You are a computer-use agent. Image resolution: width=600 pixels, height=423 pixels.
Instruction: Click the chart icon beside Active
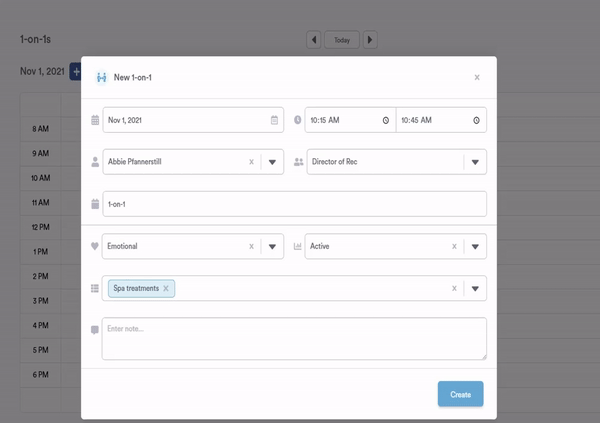[x=297, y=246]
